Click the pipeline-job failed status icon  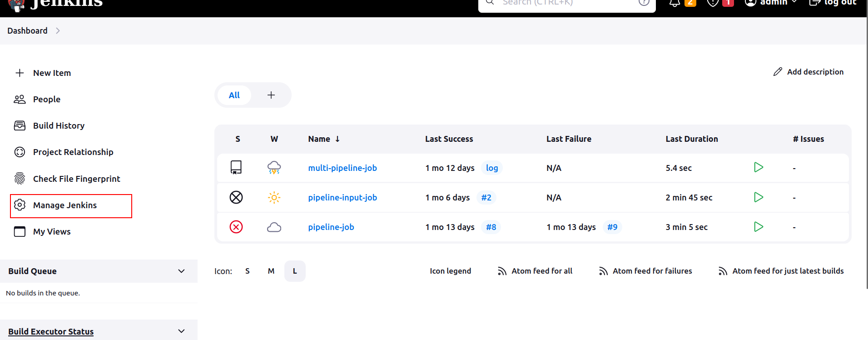click(x=236, y=227)
